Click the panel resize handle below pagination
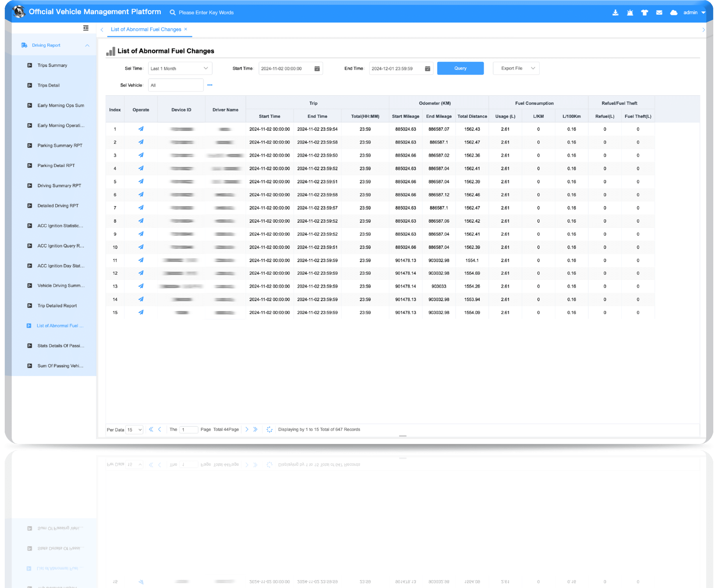The image size is (718, 588). (x=403, y=436)
